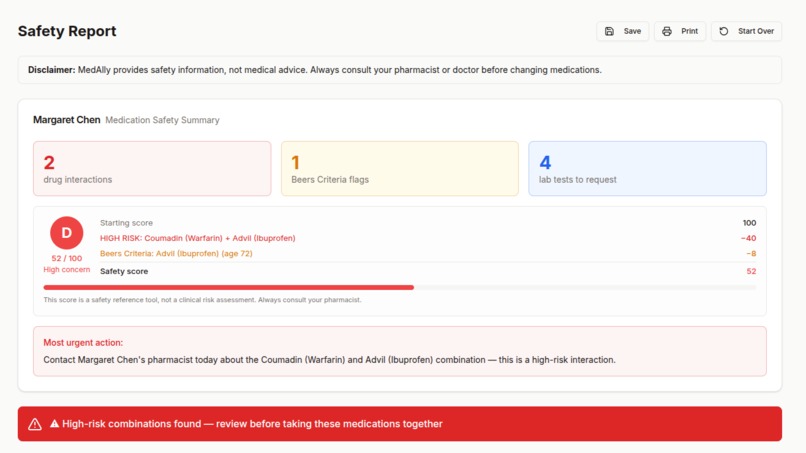Click Beers Criteria Advil age 72 row
The width and height of the screenshot is (806, 453).
pyautogui.click(x=176, y=253)
